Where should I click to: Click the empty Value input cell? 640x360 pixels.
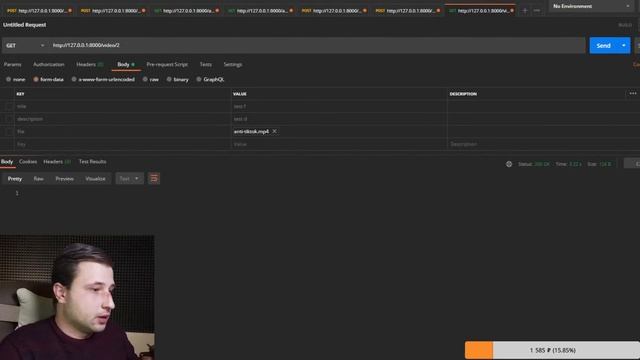click(x=339, y=144)
